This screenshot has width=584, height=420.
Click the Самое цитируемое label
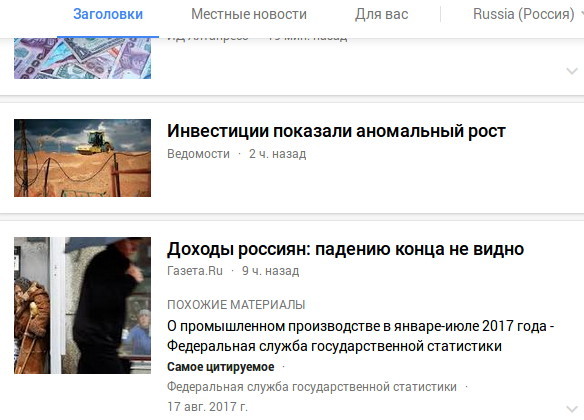tap(221, 367)
